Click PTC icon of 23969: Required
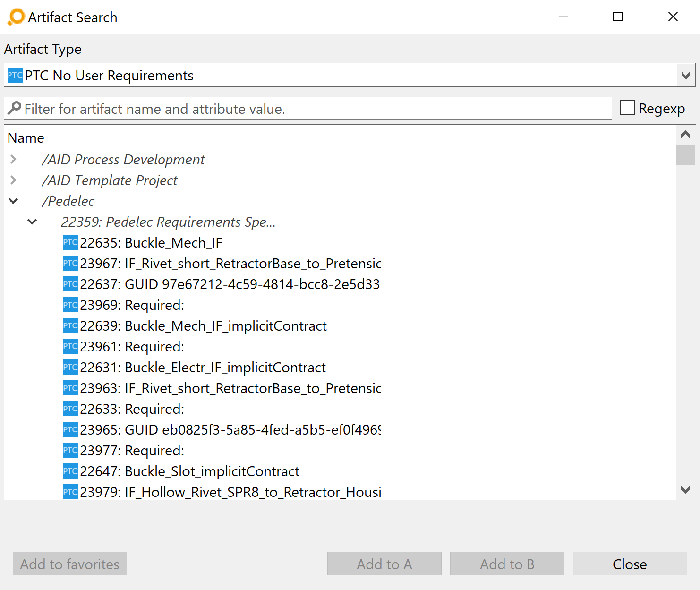The width and height of the screenshot is (700, 590). pos(70,305)
